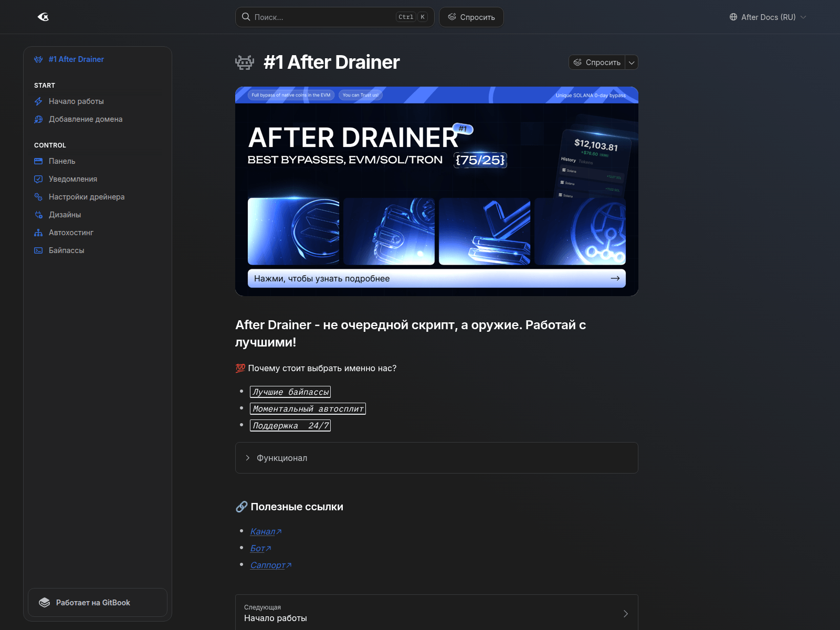The width and height of the screenshot is (840, 630).
Task: Click the Лучшие байпассы text
Action: click(290, 392)
